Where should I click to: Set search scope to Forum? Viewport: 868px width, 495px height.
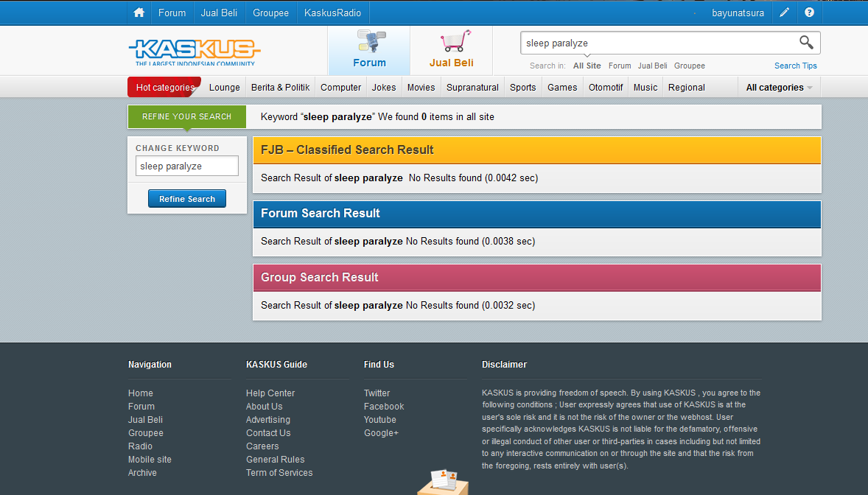point(620,66)
